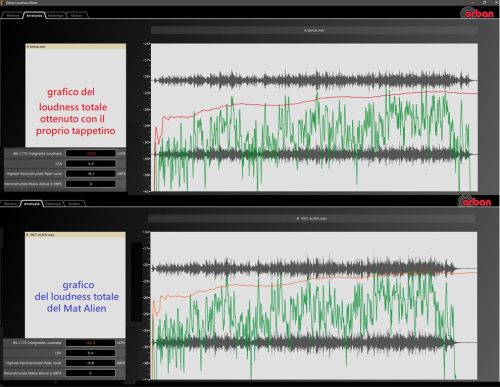This screenshot has width=500, height=388.
Task: Select the senza.wav file entry in list
Action: (x=76, y=47)
